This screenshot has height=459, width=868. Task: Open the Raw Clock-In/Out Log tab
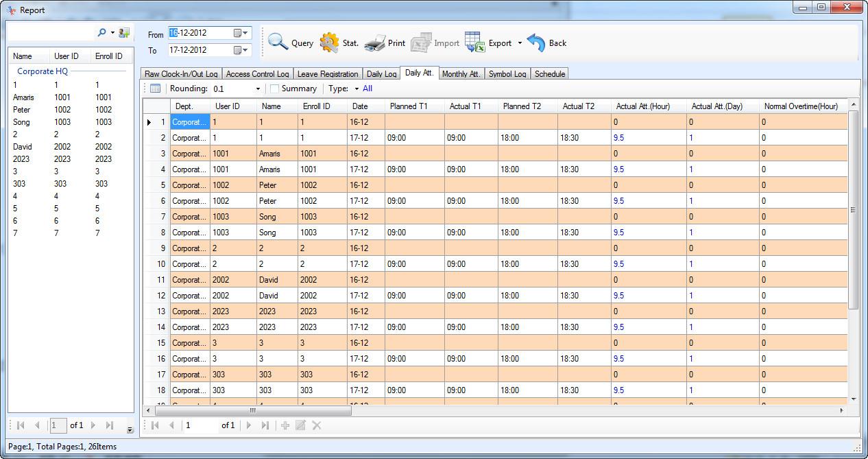pyautogui.click(x=181, y=74)
